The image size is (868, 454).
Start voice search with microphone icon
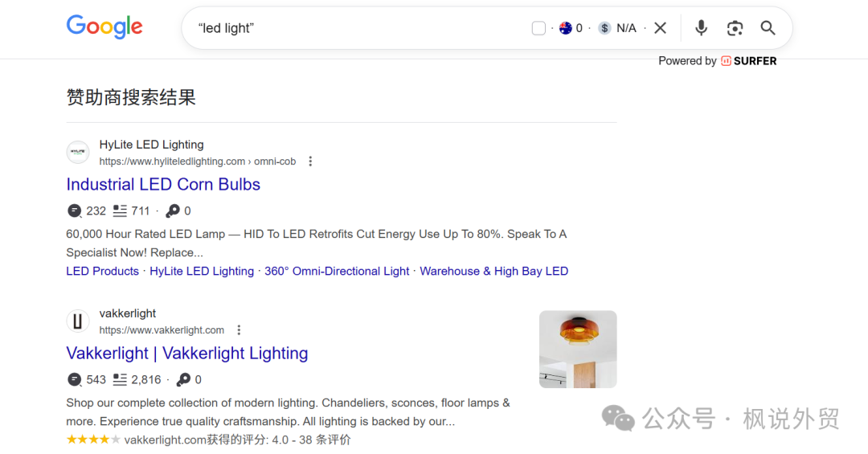[701, 28]
